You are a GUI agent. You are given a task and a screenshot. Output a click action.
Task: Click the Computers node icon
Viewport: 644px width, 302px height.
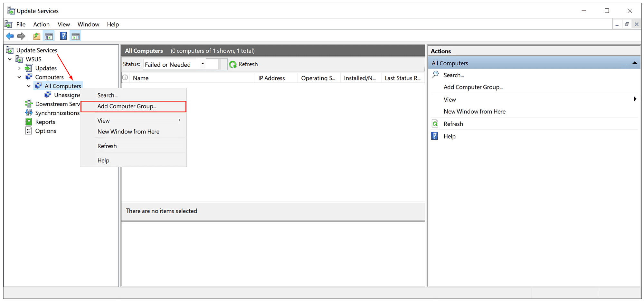tap(29, 77)
